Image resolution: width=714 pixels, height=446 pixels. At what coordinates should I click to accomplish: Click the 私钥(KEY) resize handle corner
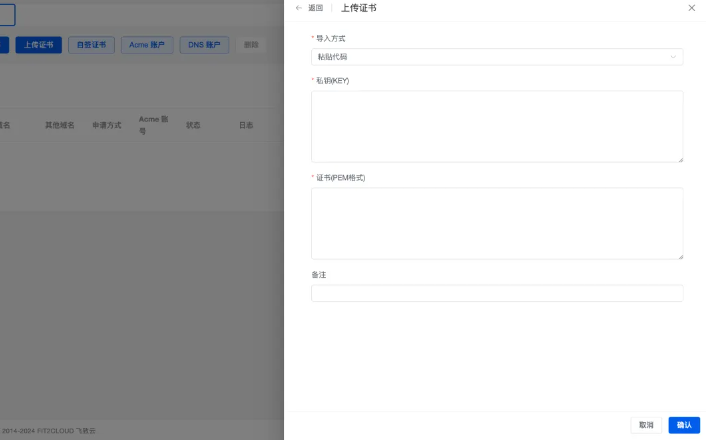(680, 159)
